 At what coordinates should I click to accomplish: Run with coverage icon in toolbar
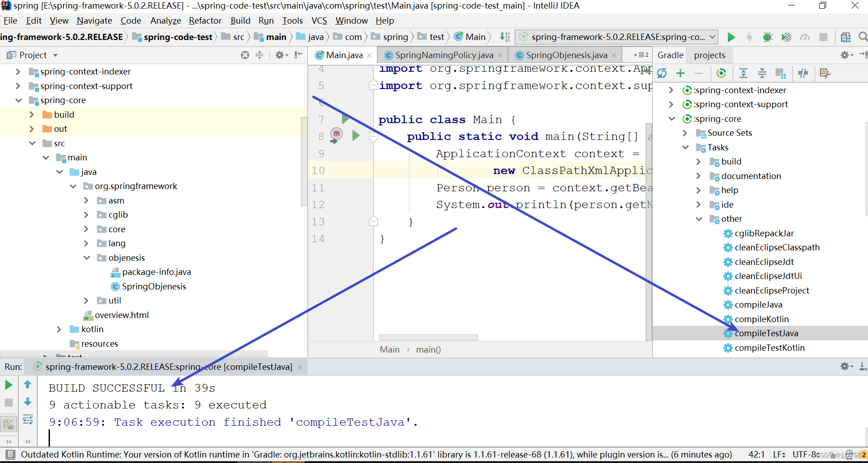click(x=786, y=37)
